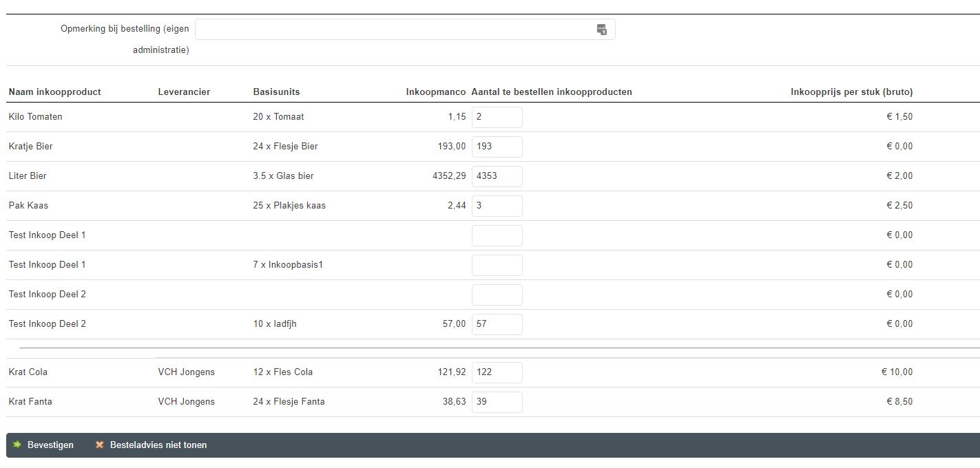Click the Inkoopmanco column header
The image size is (980, 468).
click(435, 92)
